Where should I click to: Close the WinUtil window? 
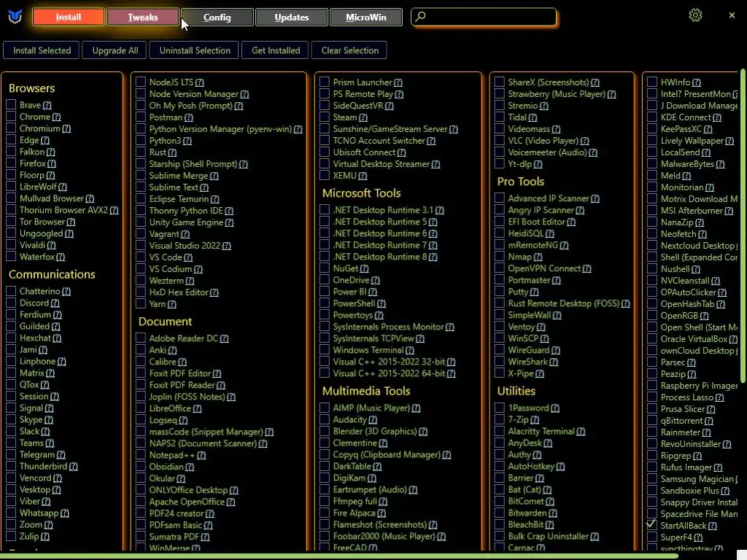coord(732,15)
